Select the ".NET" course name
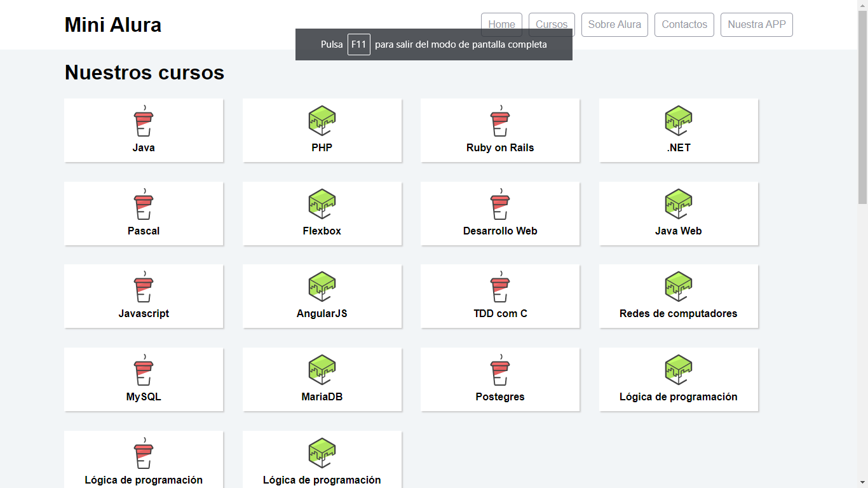The height and width of the screenshot is (488, 868). click(679, 147)
